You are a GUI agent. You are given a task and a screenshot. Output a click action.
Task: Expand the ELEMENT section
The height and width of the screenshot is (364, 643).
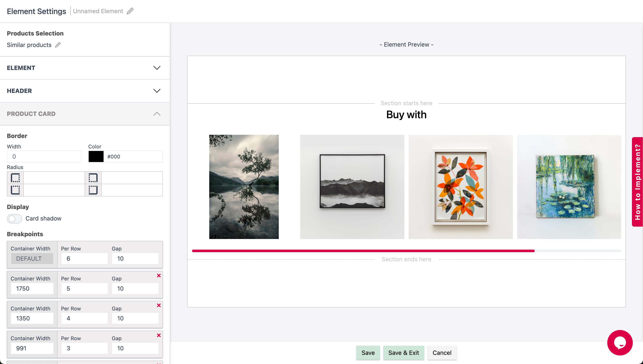pos(157,68)
